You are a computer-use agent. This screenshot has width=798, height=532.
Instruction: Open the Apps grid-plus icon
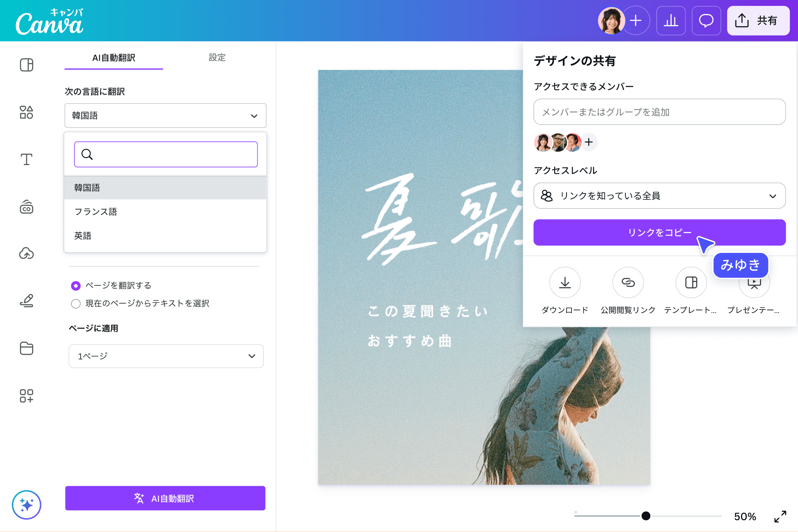coord(27,395)
